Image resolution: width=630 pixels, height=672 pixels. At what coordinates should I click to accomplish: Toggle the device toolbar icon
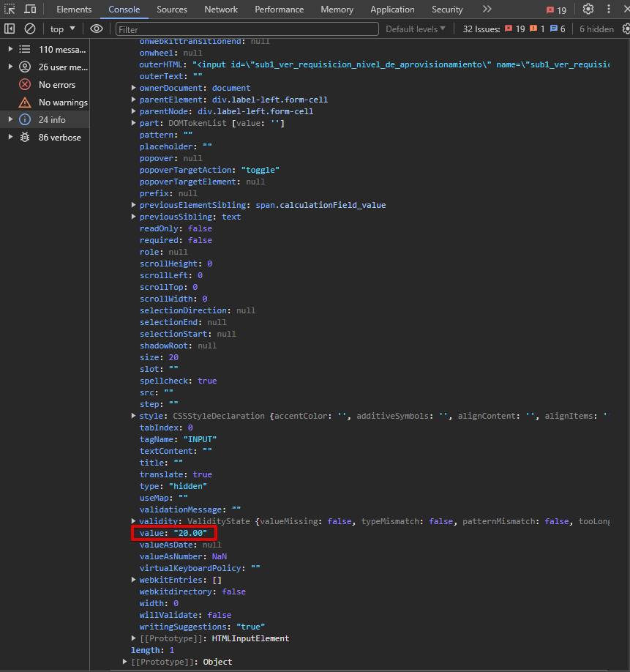pyautogui.click(x=30, y=10)
